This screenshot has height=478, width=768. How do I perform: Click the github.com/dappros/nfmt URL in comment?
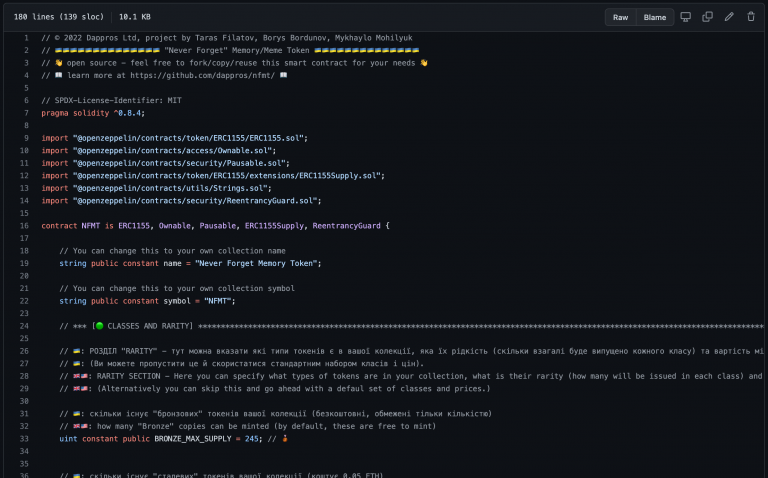202,75
